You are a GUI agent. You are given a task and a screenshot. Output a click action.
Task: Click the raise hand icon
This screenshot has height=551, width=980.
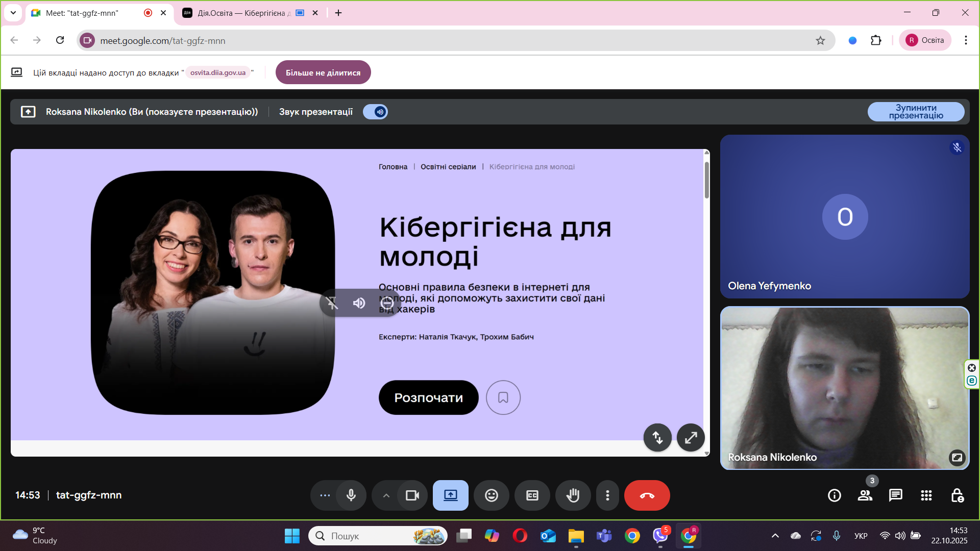click(573, 495)
